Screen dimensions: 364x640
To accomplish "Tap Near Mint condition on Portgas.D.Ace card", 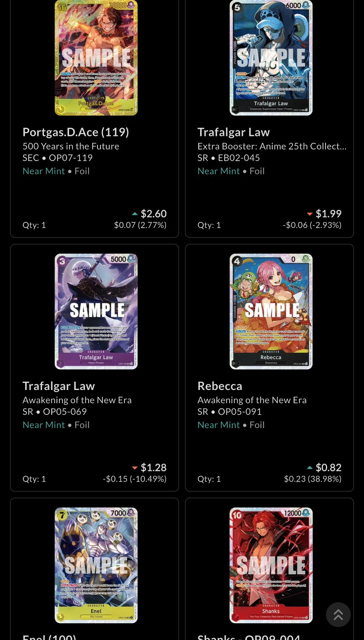I will [44, 171].
